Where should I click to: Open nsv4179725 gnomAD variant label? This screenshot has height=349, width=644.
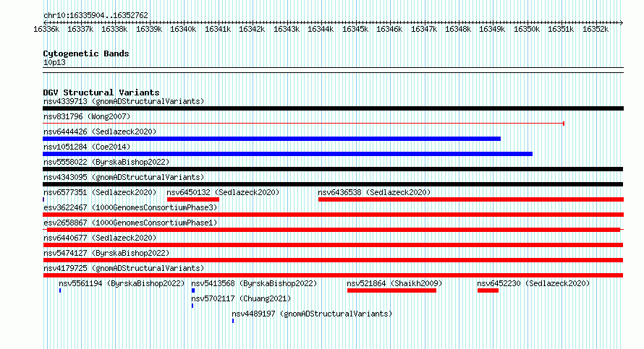click(x=124, y=268)
